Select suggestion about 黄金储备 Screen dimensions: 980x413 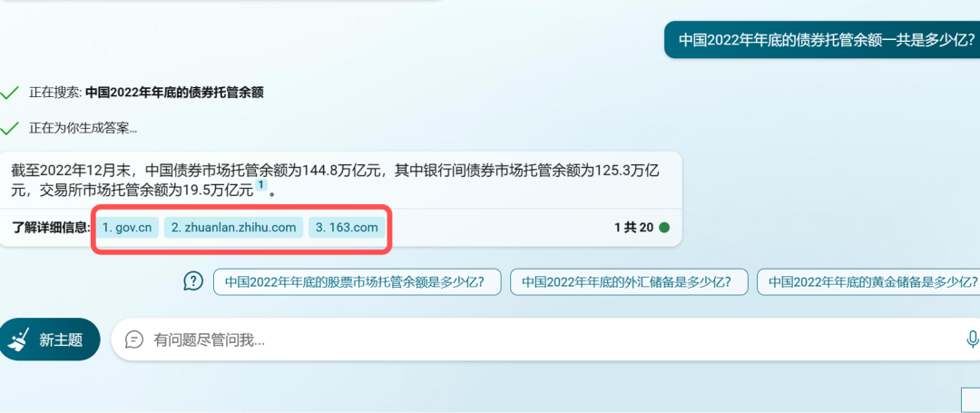[x=868, y=281]
